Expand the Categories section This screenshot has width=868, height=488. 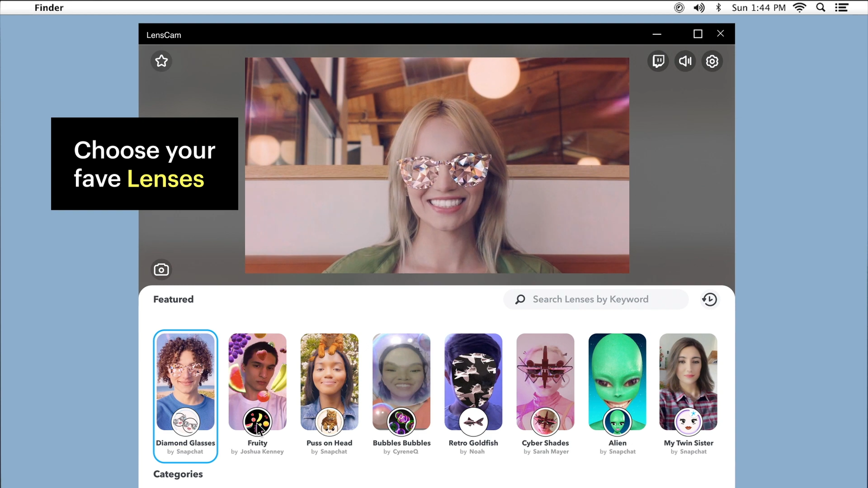[x=178, y=474]
